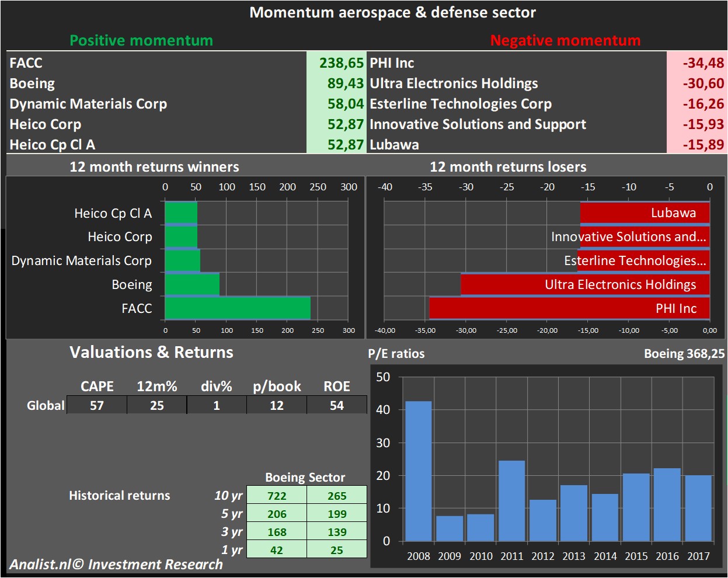Click the '12 month returns winners' chart title

(154, 167)
